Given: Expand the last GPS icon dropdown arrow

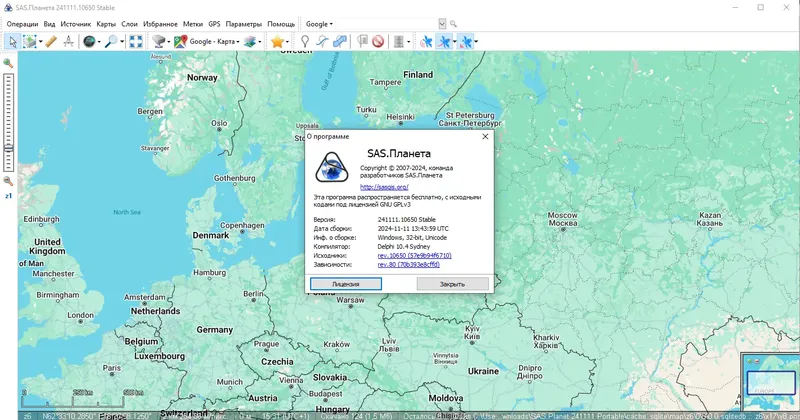Looking at the screenshot, I should click(476, 42).
